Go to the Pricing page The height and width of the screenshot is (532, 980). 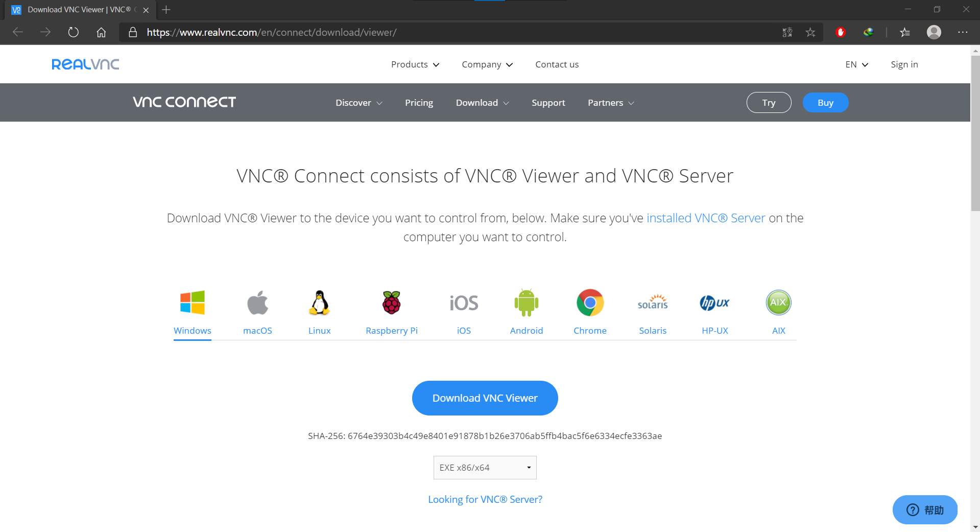click(x=419, y=103)
